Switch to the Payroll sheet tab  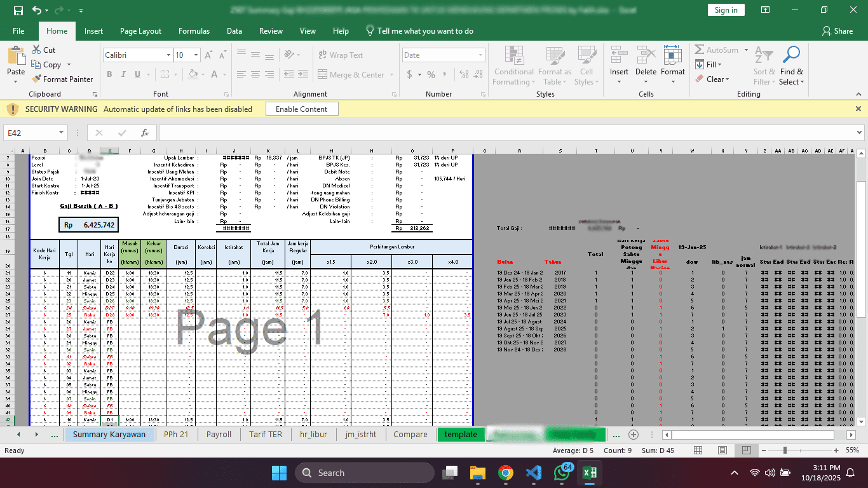coord(219,435)
